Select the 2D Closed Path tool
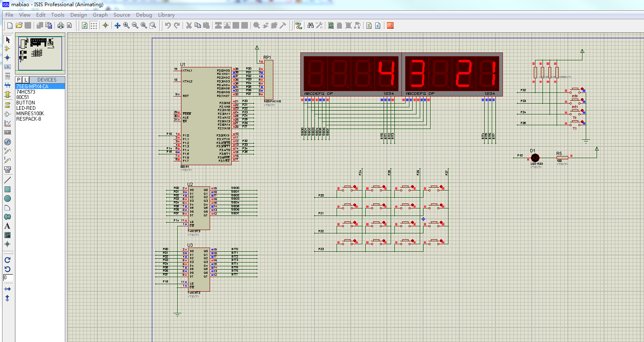 tap(7, 217)
